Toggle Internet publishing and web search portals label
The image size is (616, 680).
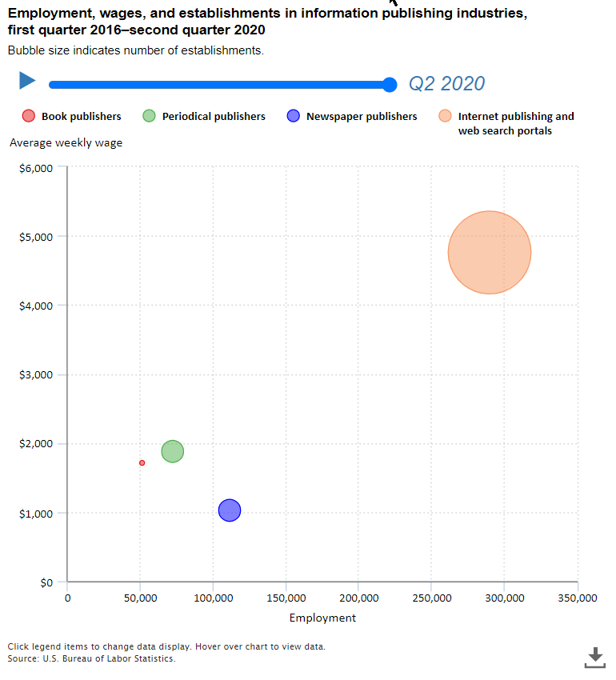(x=515, y=123)
